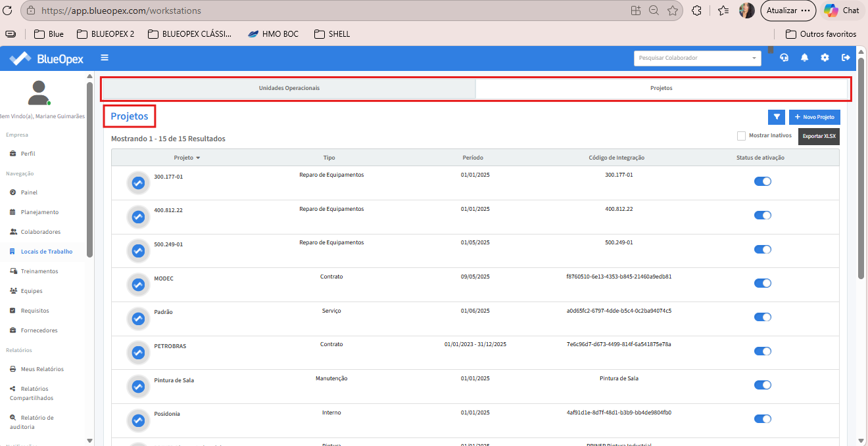Open Outros favoritos folder
868x446 pixels.
coord(821,33)
